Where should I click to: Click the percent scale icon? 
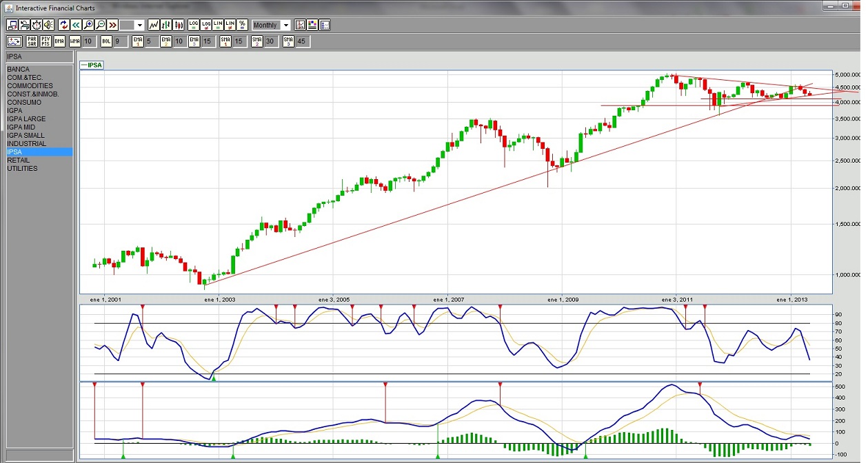[x=242, y=25]
